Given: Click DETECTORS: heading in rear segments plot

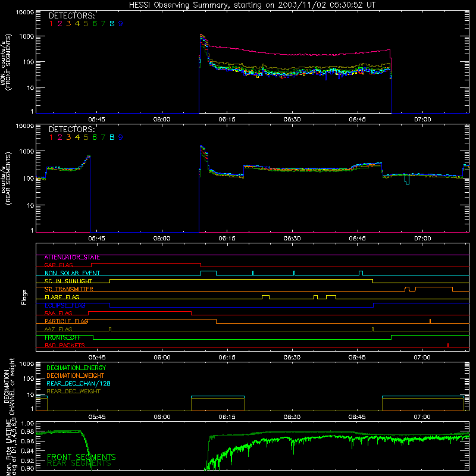Looking at the screenshot, I should click(x=72, y=129).
